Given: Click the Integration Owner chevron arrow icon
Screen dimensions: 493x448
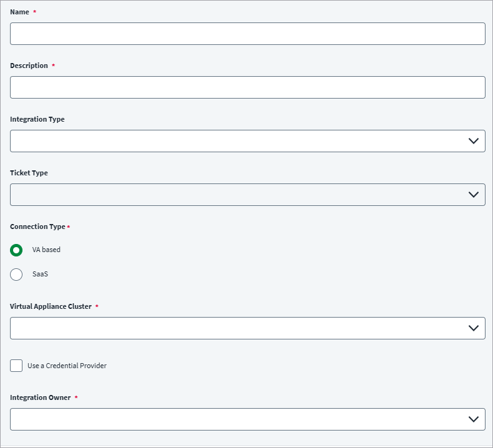Looking at the screenshot, I should pyautogui.click(x=473, y=419).
